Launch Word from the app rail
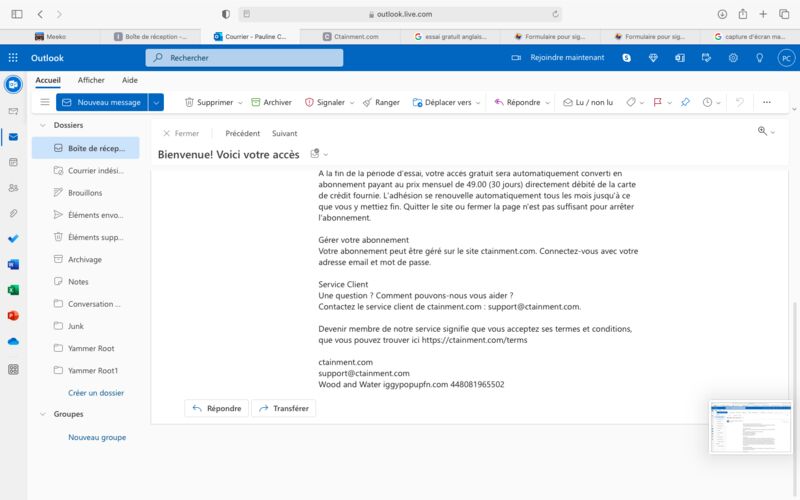The width and height of the screenshot is (800, 500). [13, 264]
